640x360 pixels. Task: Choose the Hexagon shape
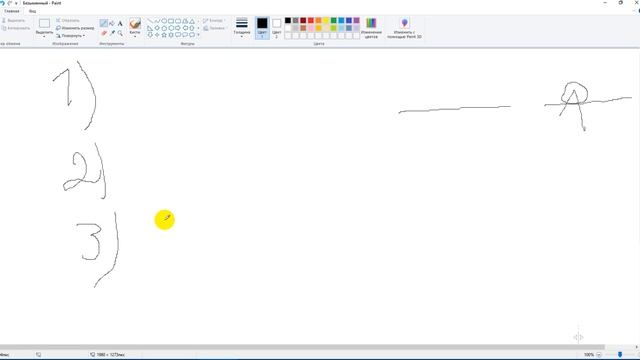[x=171, y=28]
